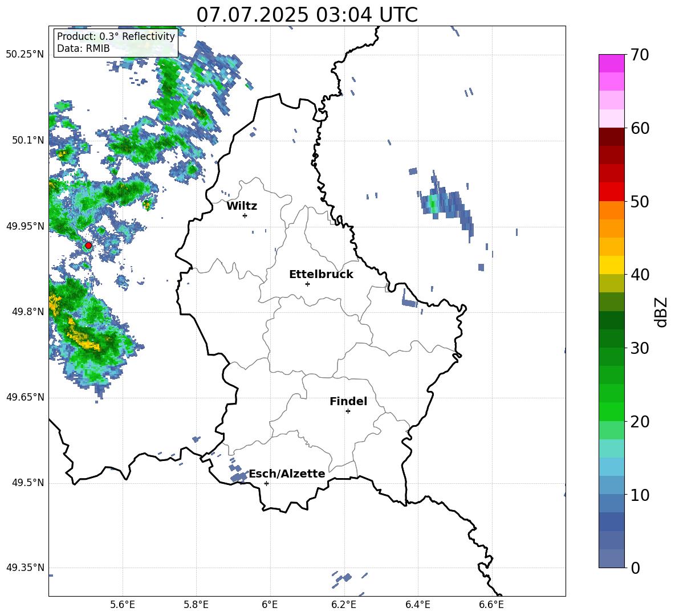
Task: Click latitude label 49.35°N
Action: (x=26, y=568)
